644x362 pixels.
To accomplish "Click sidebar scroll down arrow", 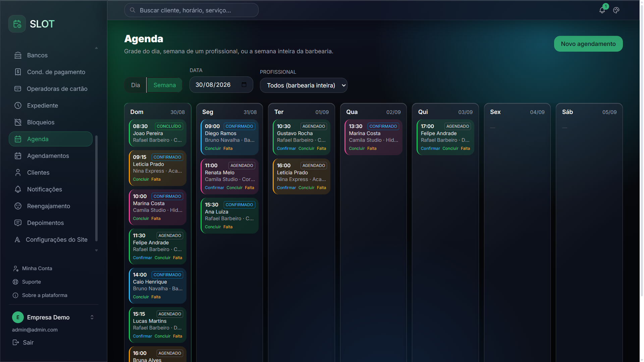I will 96,250.
